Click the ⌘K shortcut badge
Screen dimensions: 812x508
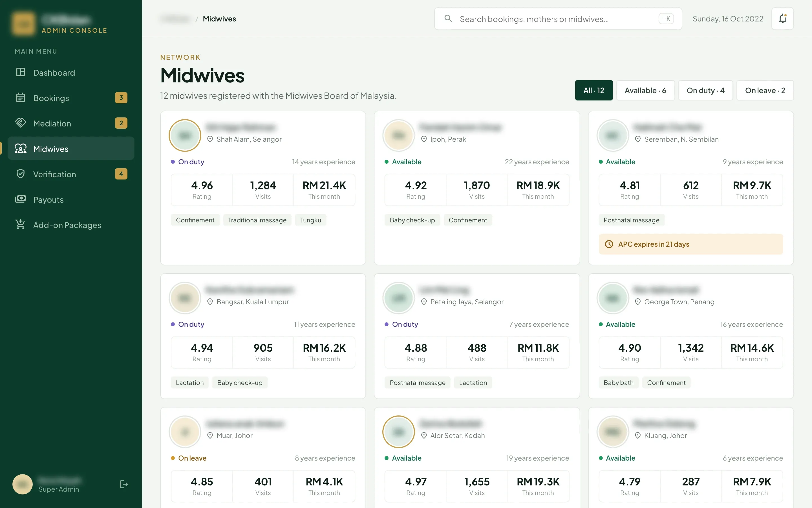point(666,19)
